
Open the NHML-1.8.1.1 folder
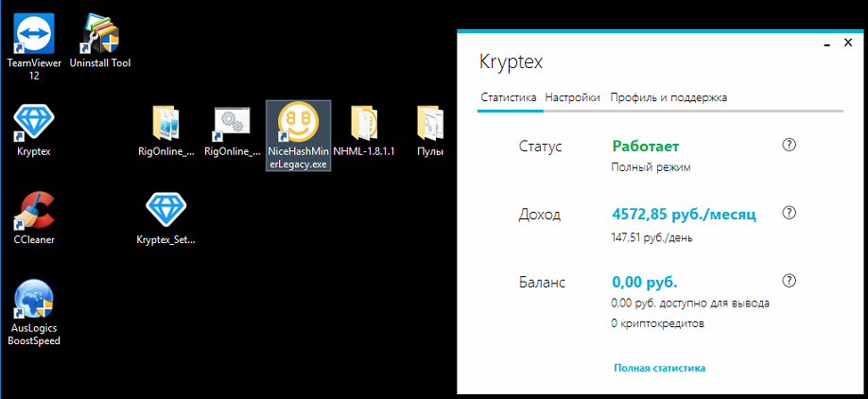click(364, 131)
